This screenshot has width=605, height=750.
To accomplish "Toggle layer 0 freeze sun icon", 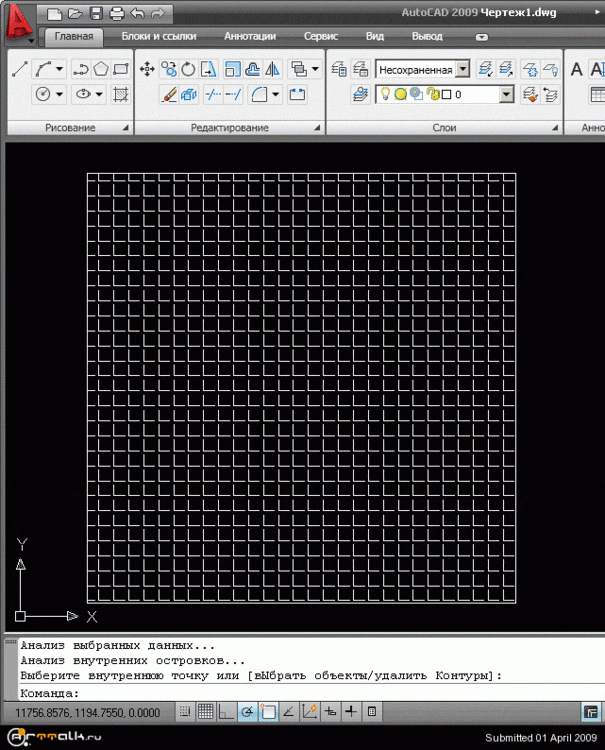I will (x=400, y=94).
